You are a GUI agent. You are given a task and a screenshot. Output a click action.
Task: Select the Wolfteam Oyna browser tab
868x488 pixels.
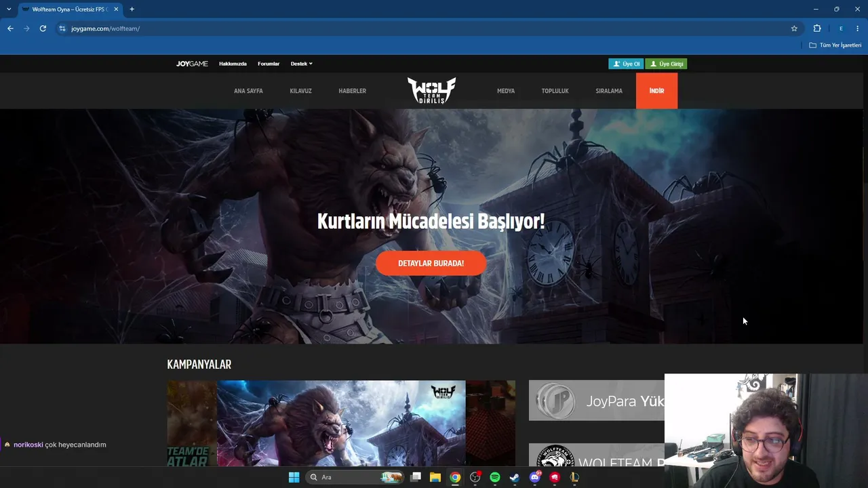coord(70,9)
